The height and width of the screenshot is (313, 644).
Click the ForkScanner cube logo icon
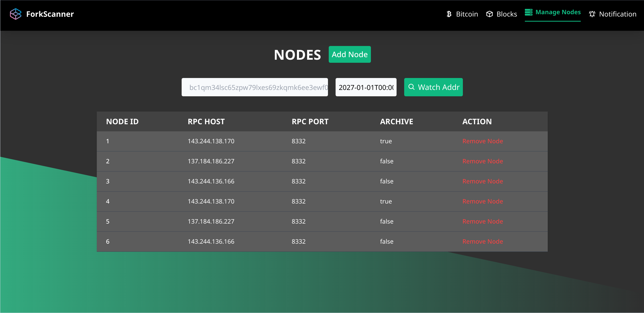[x=15, y=14]
